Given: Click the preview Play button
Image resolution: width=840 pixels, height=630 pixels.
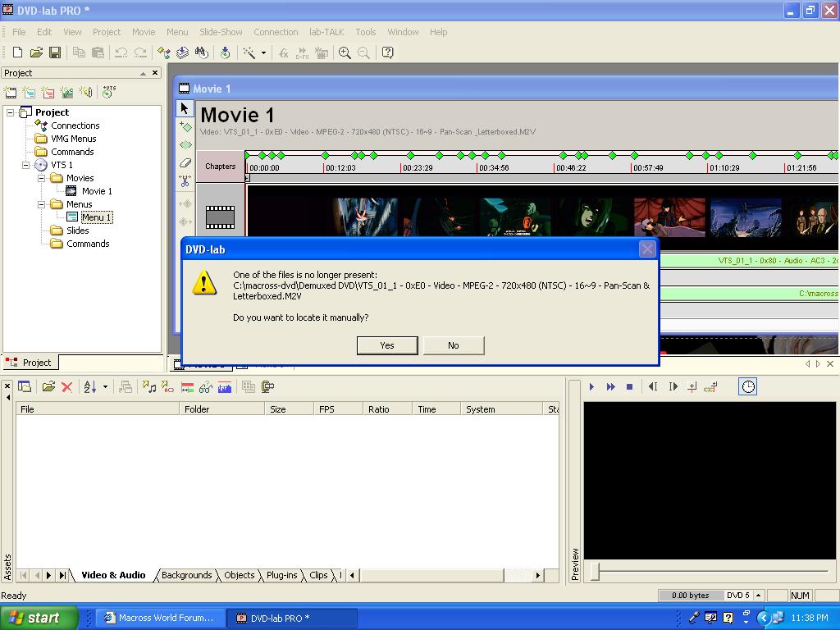Looking at the screenshot, I should 591,387.
